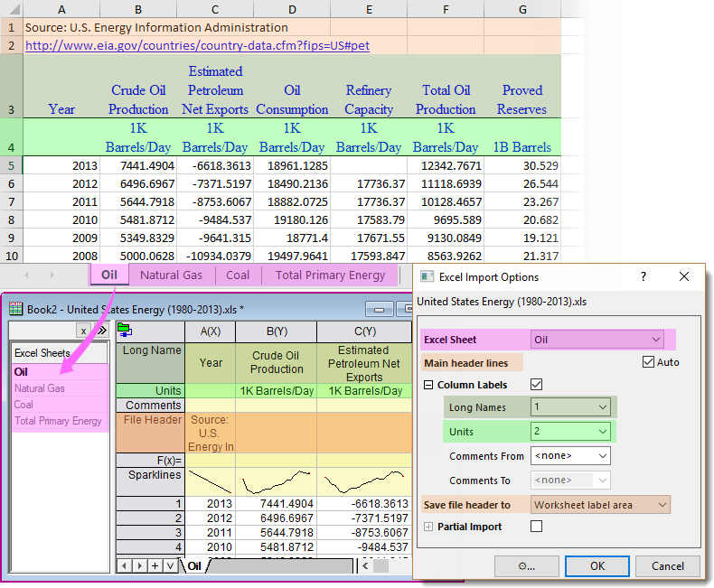The height and width of the screenshot is (588, 714).
Task: Click Book2 cell value -6618.3613
Action: pyautogui.click(x=365, y=504)
